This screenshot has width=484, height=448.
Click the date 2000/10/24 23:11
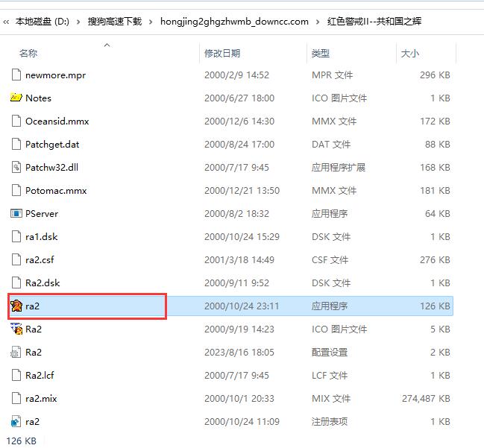242,306
